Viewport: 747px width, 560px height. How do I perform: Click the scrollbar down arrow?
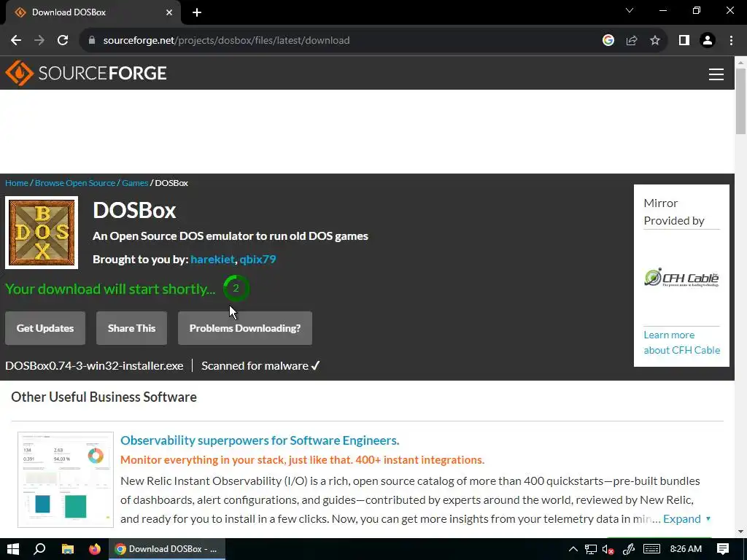click(741, 532)
